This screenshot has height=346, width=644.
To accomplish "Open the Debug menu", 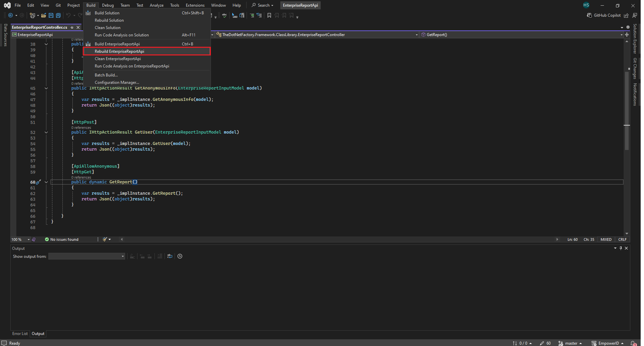I will (108, 5).
